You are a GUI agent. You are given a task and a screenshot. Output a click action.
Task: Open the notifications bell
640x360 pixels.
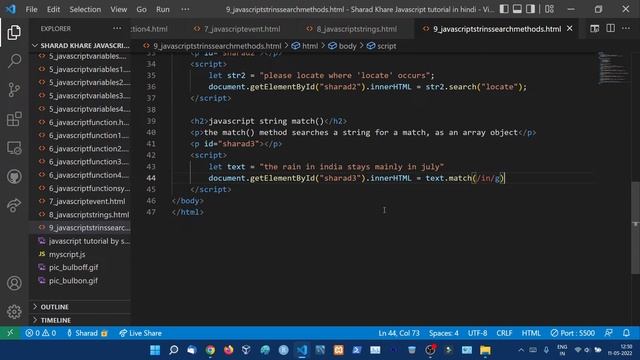click(626, 333)
